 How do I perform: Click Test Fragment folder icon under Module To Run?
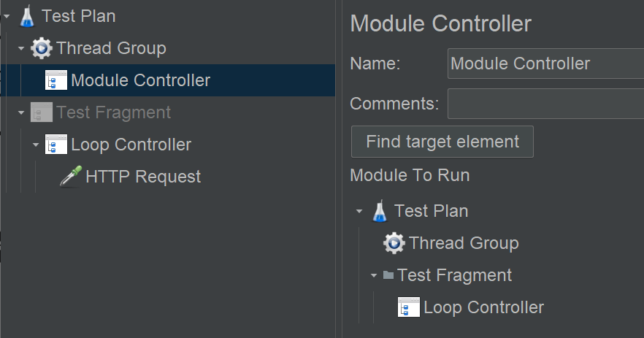click(x=388, y=274)
